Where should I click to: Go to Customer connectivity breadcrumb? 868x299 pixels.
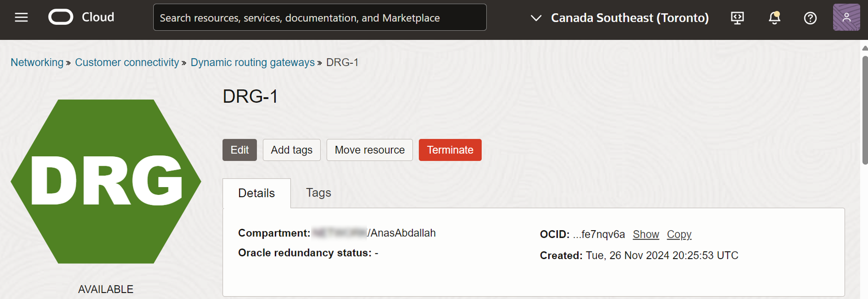[127, 63]
